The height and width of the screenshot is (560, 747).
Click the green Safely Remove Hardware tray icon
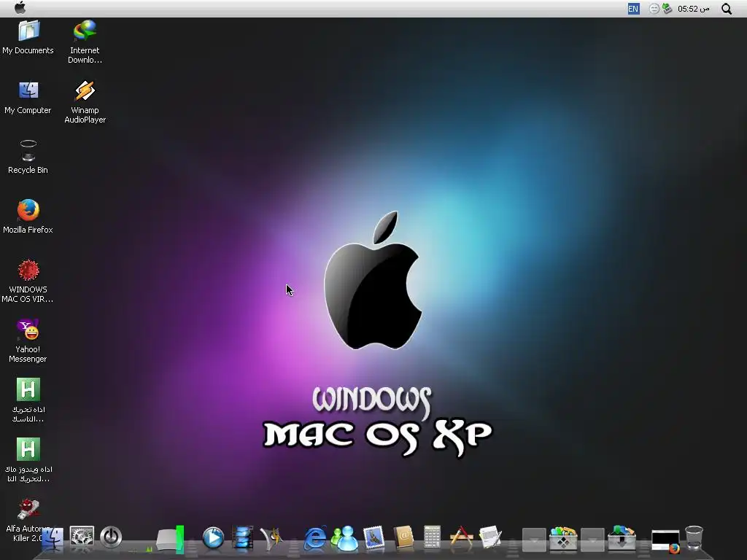667,9
